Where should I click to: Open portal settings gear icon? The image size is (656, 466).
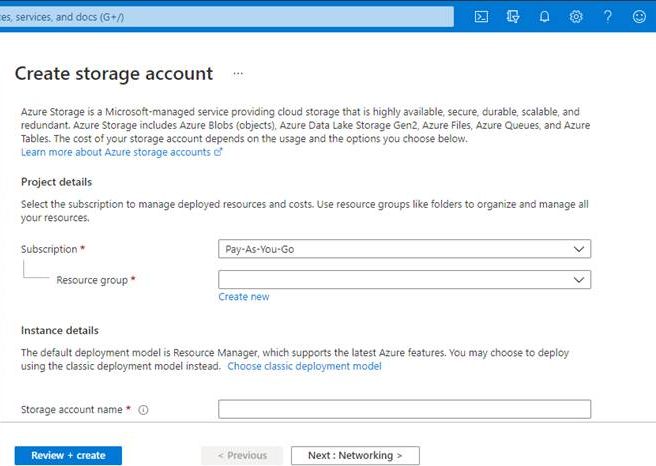(x=576, y=17)
